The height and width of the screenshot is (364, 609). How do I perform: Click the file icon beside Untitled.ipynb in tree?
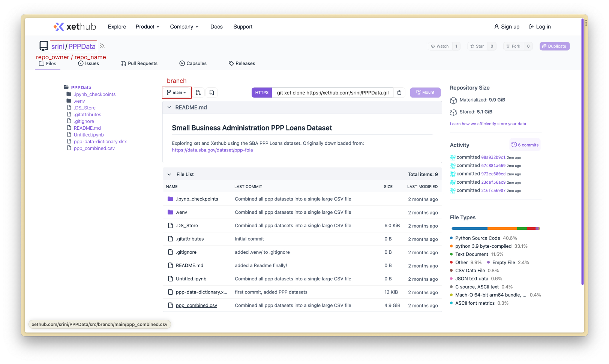coord(69,135)
